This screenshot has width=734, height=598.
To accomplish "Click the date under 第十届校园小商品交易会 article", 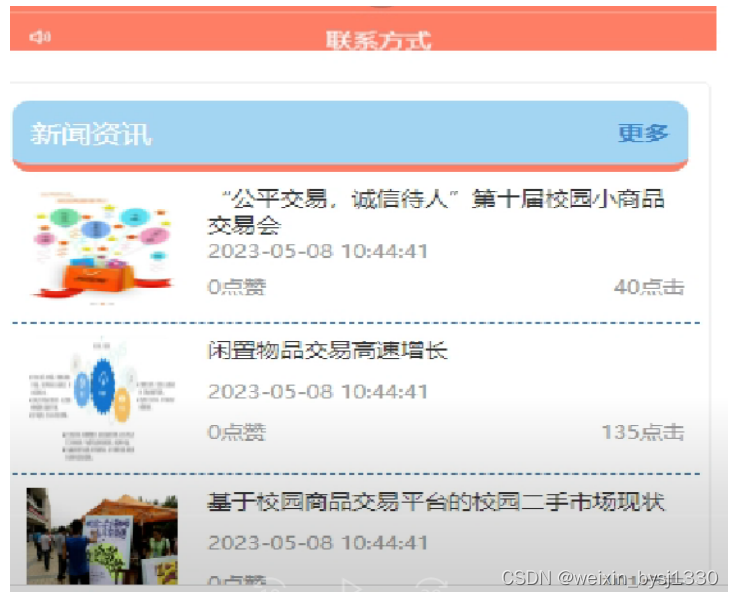I will pyautogui.click(x=318, y=251).
